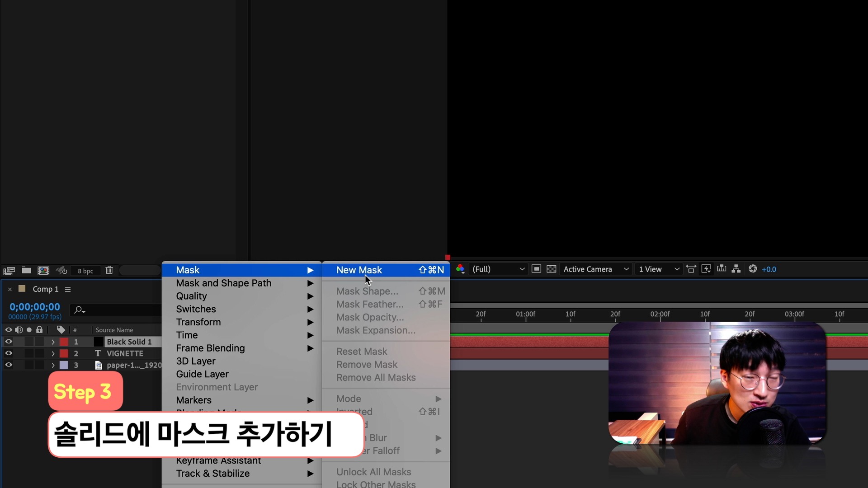Screen dimensions: 868x488
Task: Hide the paper-1 image layer
Action: tap(8, 365)
